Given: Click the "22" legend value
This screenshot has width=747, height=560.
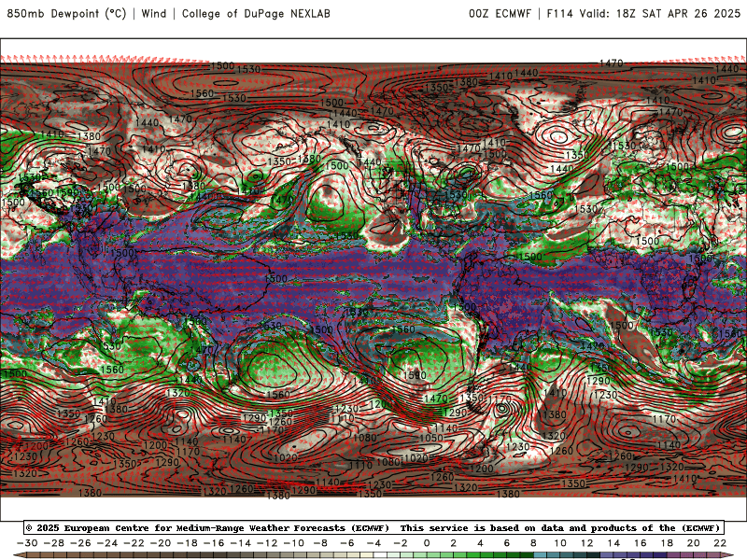Looking at the screenshot, I should (x=720, y=543).
